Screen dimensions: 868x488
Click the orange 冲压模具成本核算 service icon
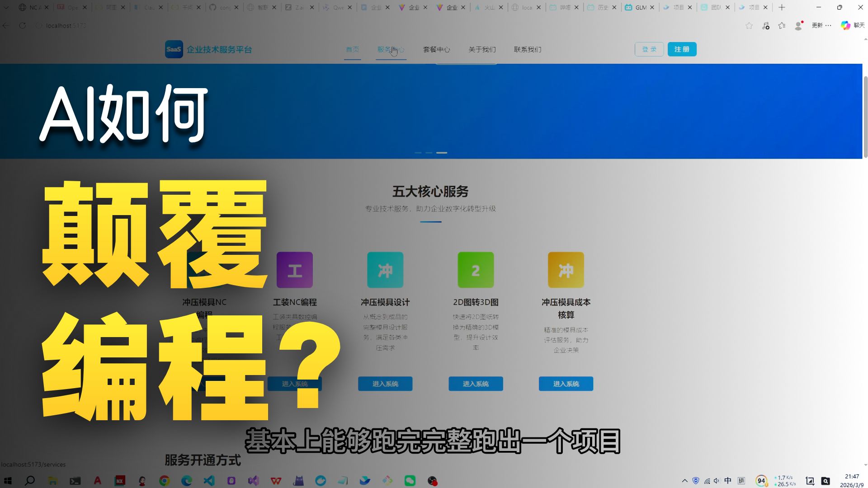click(566, 270)
